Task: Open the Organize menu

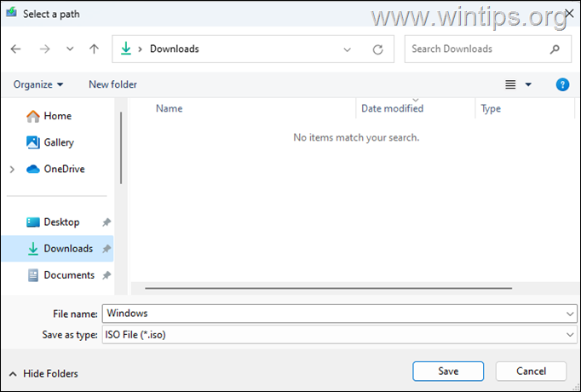Action: click(x=37, y=84)
